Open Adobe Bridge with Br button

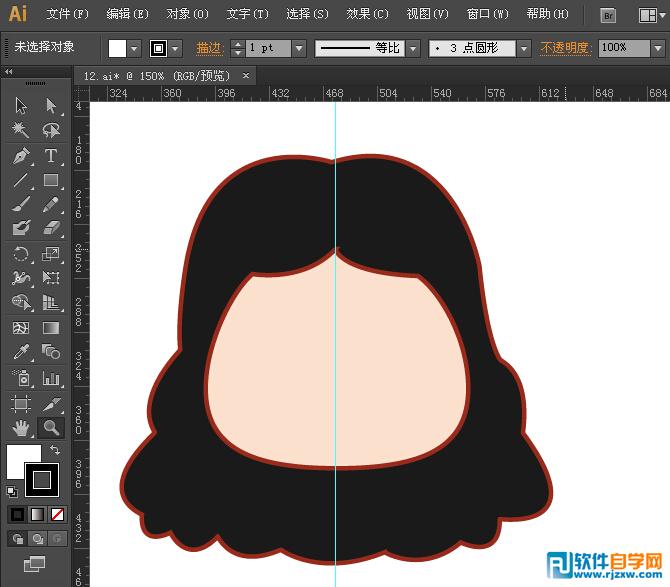click(608, 16)
